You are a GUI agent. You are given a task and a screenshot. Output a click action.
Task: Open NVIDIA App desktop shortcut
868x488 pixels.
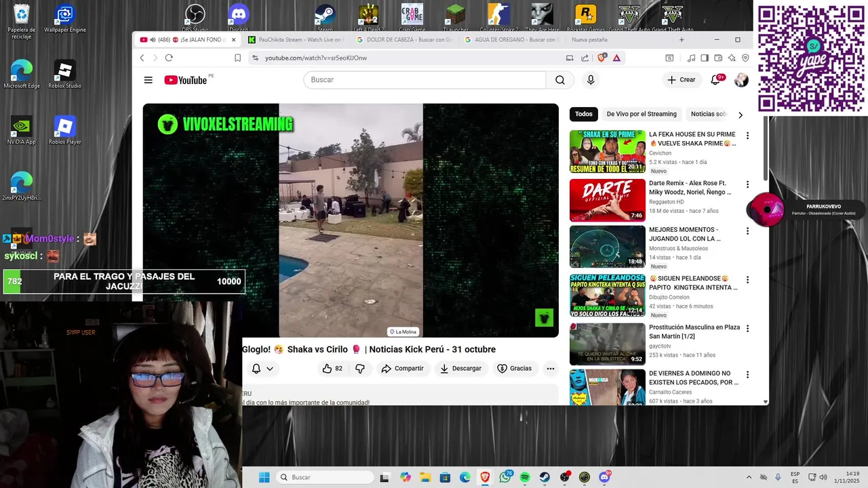point(21,130)
